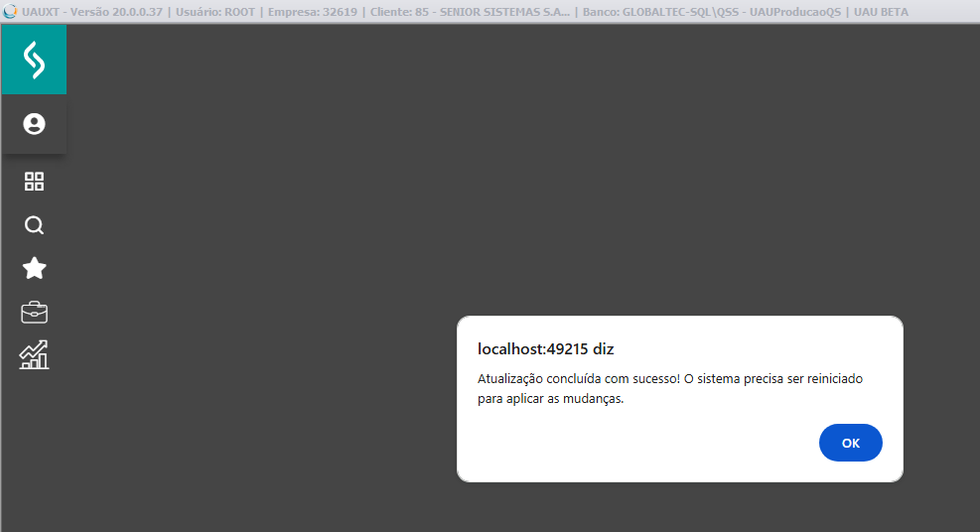Open the growth chart icon
980x532 pixels.
[34, 354]
